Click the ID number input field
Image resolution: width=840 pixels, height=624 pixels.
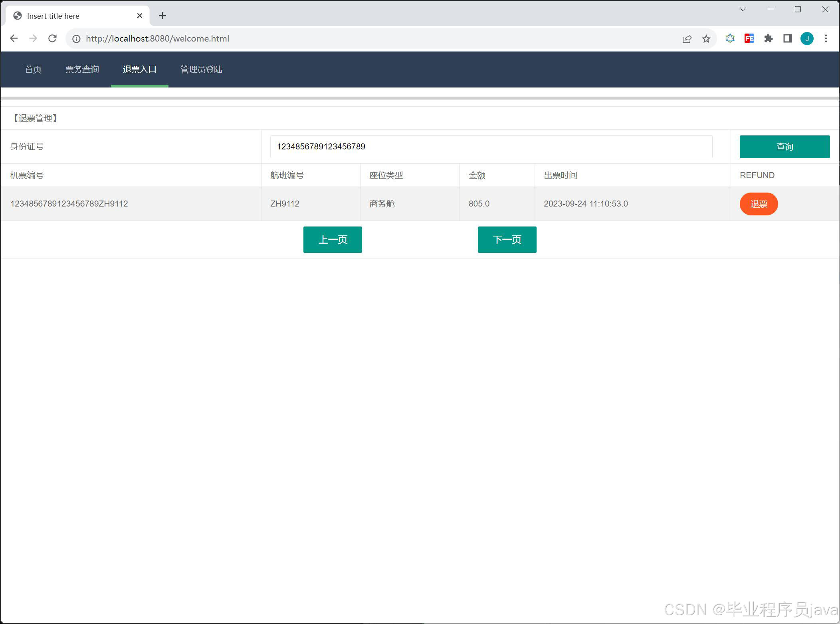point(491,146)
